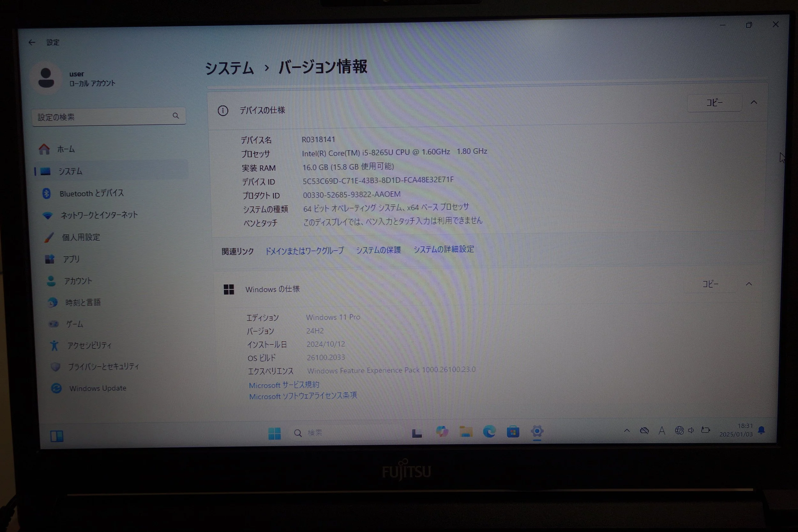798x532 pixels.
Task: Copy device specifications with コピー button
Action: (x=714, y=102)
